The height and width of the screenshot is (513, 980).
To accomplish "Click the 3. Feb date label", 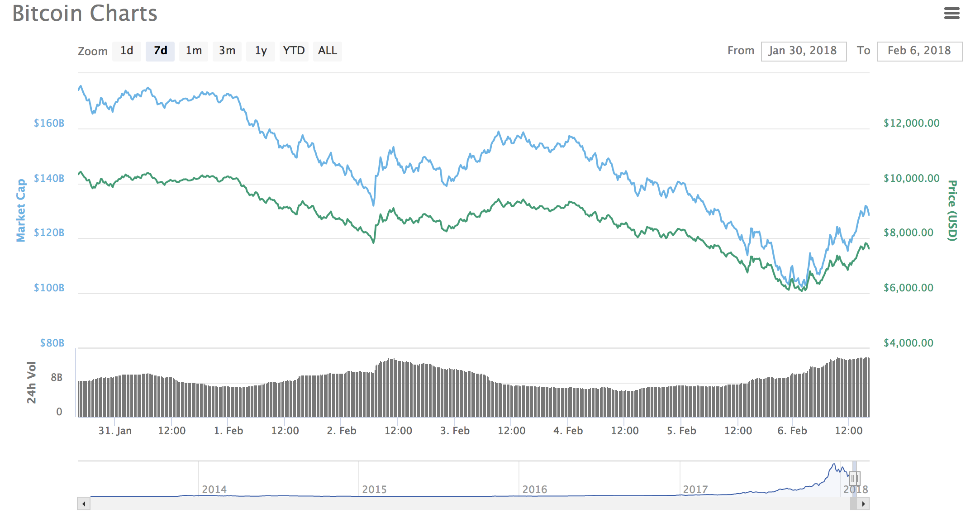I will [455, 431].
